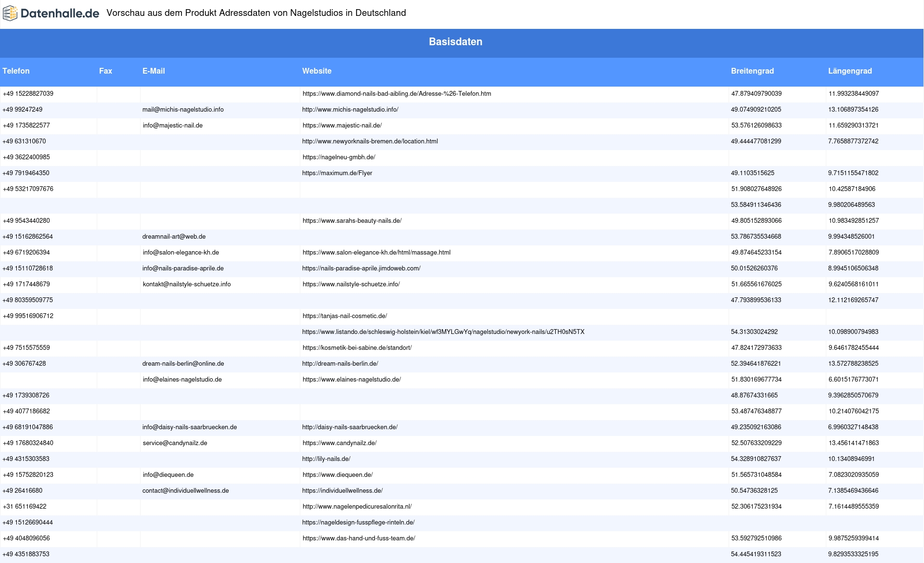Click the Fax column header
924x563 pixels.
click(x=105, y=71)
